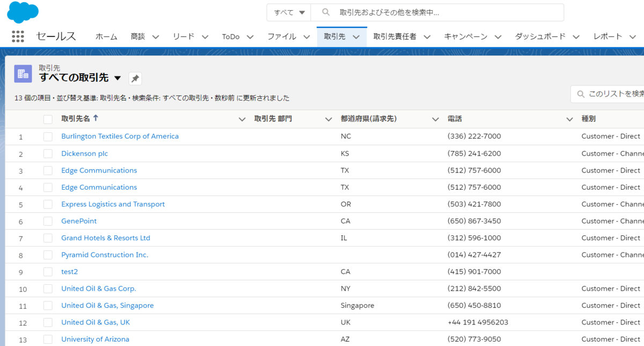Toggle the select-all checkbox in header
This screenshot has width=644, height=346.
pos(48,119)
